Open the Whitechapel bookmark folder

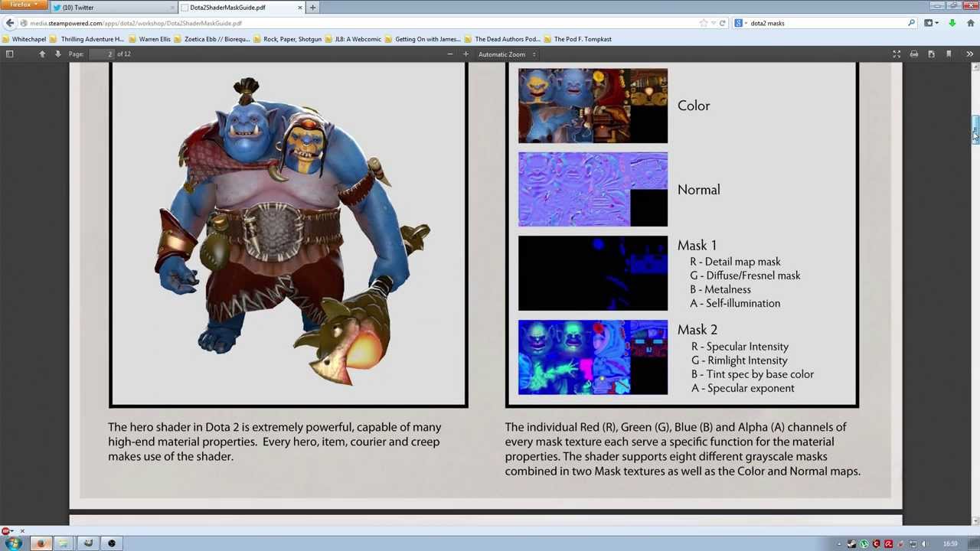(x=24, y=39)
